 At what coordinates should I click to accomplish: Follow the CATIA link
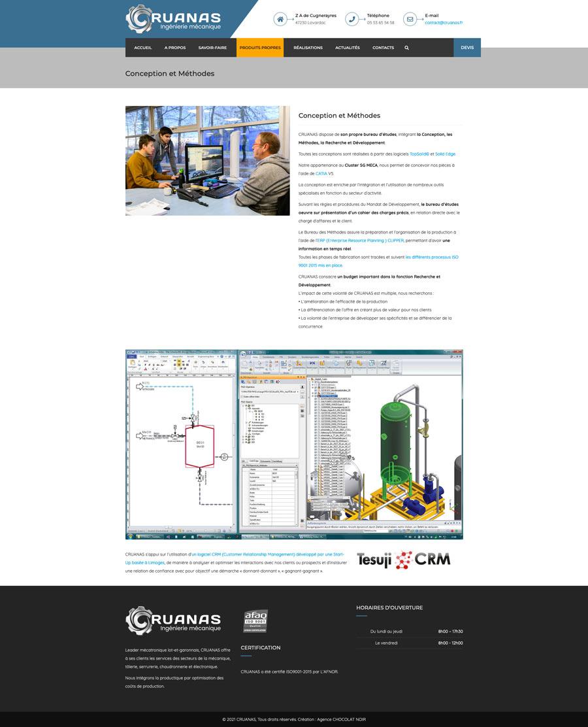(x=321, y=173)
